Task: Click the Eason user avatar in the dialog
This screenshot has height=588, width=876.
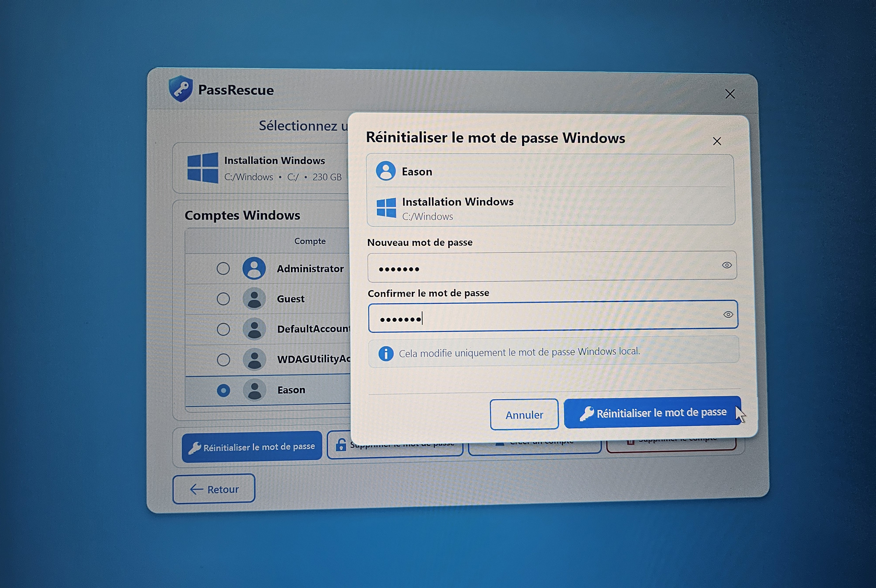Action: [x=386, y=171]
